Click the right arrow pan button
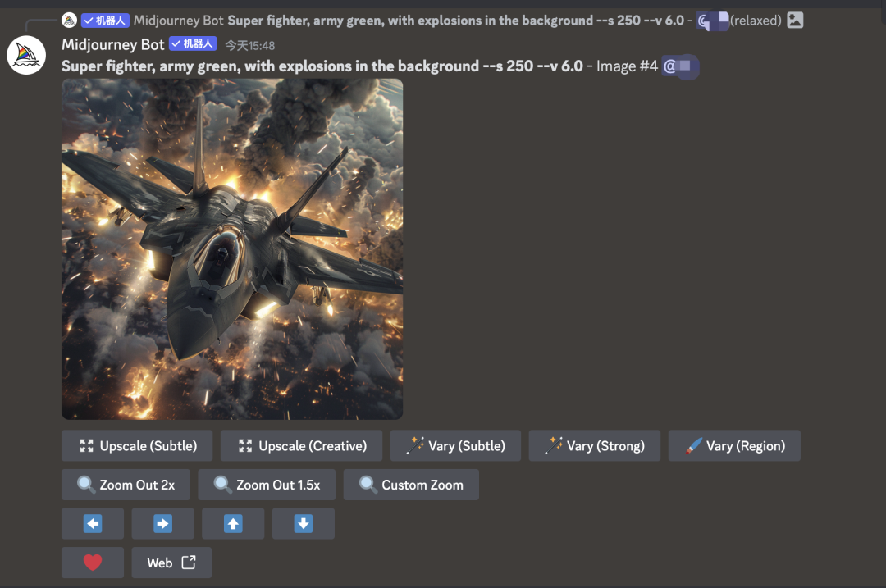The image size is (886, 588). pos(162,523)
